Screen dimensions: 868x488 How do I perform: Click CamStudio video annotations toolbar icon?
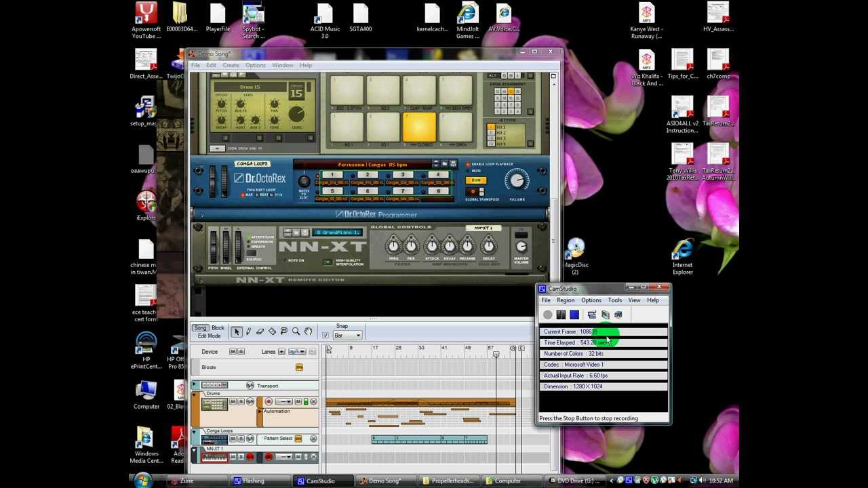click(606, 314)
